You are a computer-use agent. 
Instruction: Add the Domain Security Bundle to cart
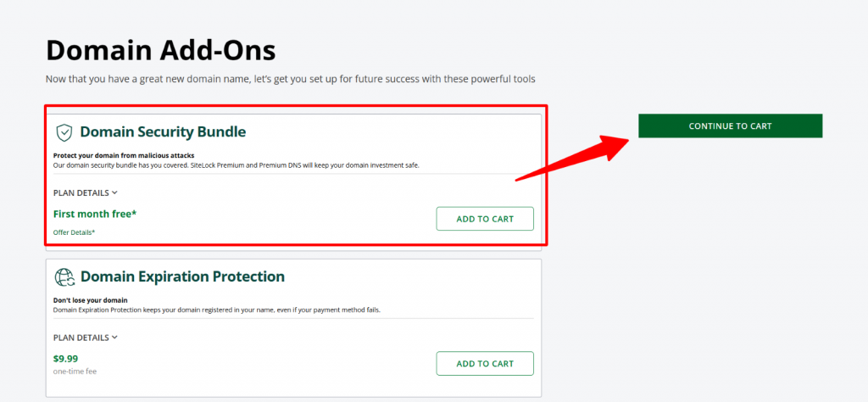click(x=485, y=219)
